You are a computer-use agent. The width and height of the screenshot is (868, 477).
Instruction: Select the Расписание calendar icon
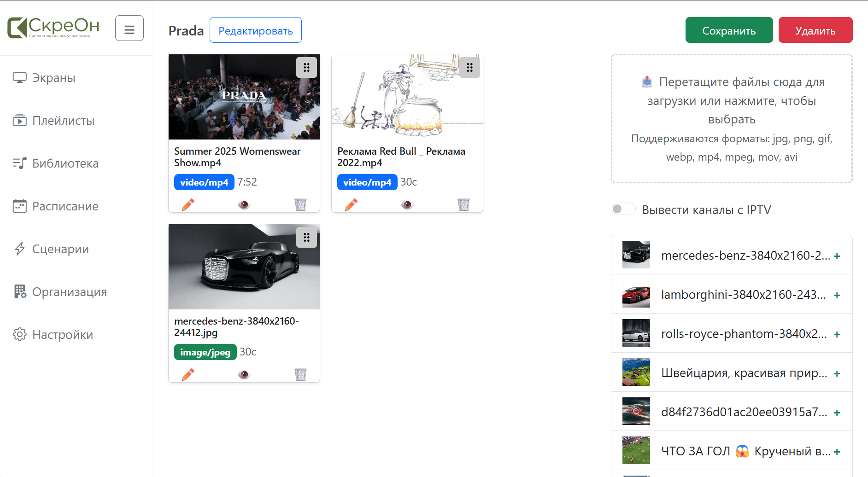click(19, 206)
